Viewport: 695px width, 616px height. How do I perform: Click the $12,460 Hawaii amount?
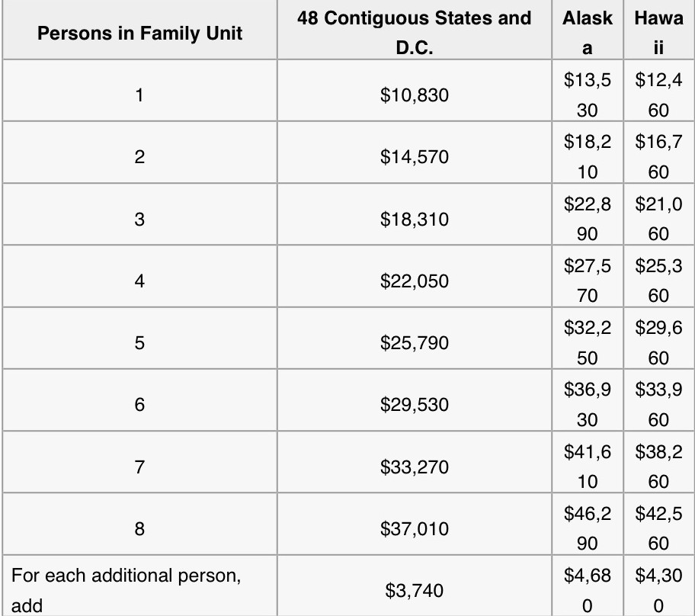tap(659, 95)
